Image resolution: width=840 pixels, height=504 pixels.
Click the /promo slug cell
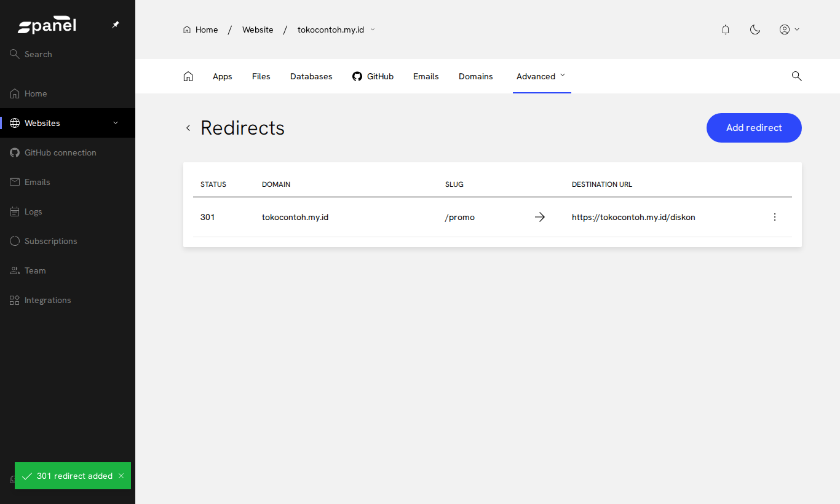(460, 217)
